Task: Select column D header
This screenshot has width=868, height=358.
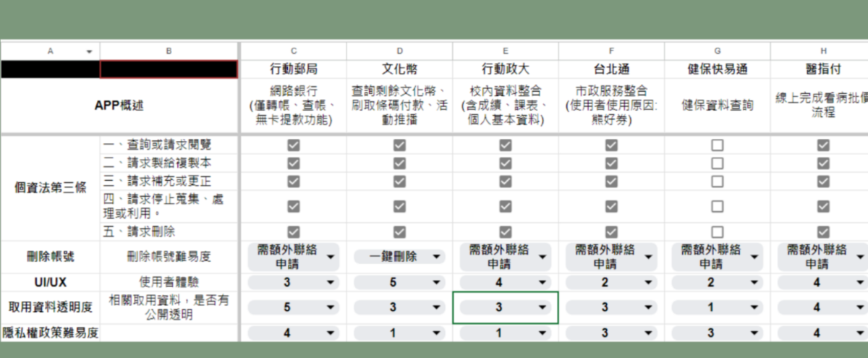Action: pyautogui.click(x=399, y=51)
